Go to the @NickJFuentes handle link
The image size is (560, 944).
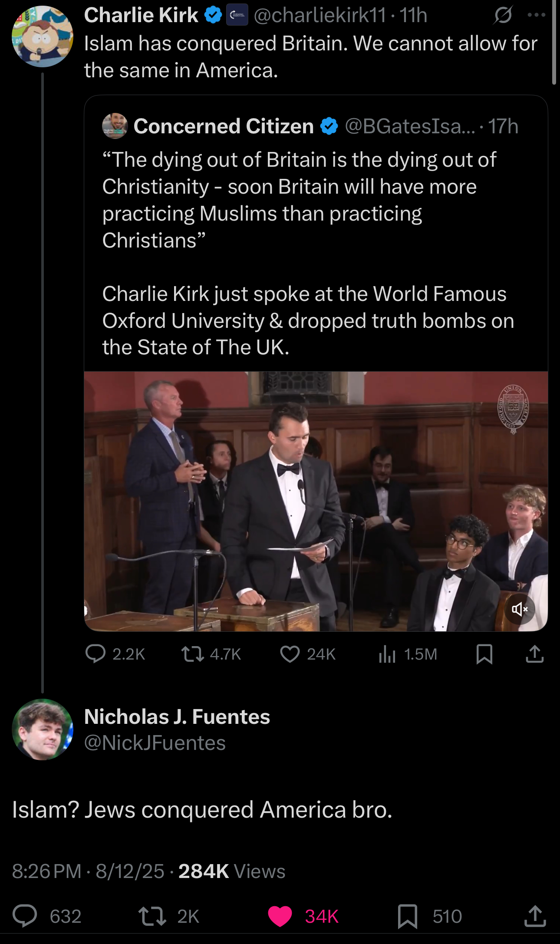tap(155, 743)
